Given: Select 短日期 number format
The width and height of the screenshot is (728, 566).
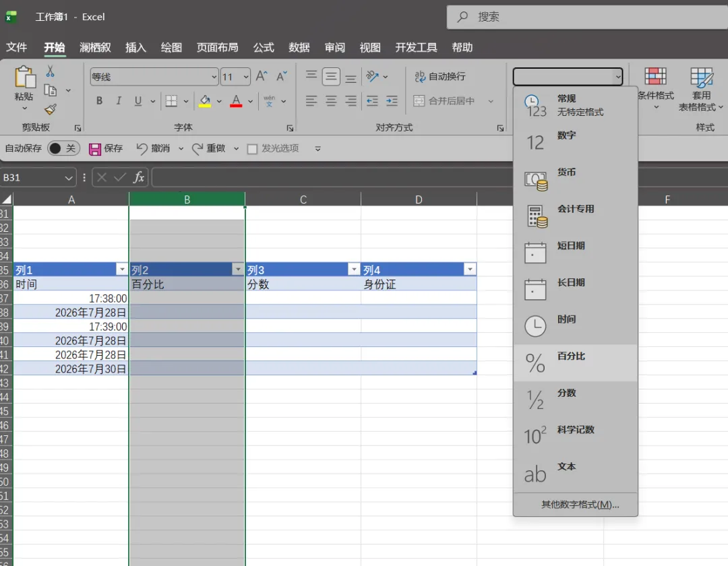Looking at the screenshot, I should tap(575, 253).
